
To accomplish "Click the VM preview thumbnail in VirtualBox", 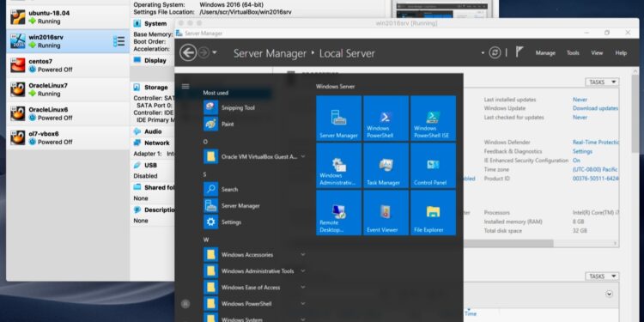I will point(442,9).
